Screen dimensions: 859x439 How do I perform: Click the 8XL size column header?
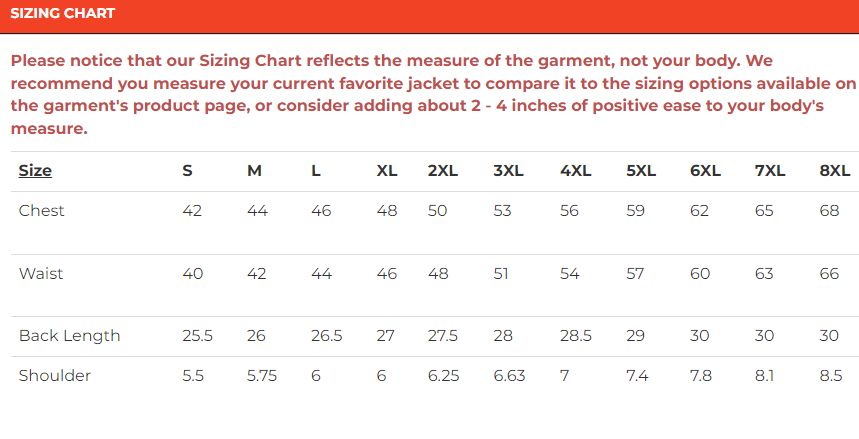(834, 170)
